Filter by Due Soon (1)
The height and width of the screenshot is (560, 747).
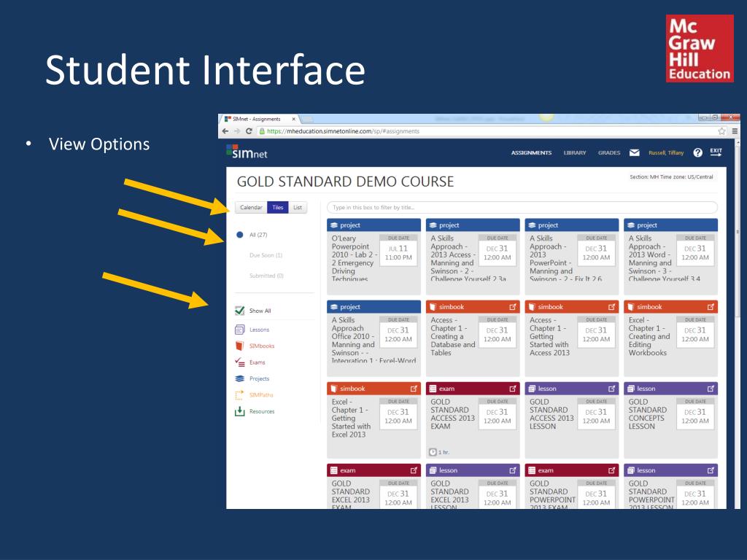[266, 255]
